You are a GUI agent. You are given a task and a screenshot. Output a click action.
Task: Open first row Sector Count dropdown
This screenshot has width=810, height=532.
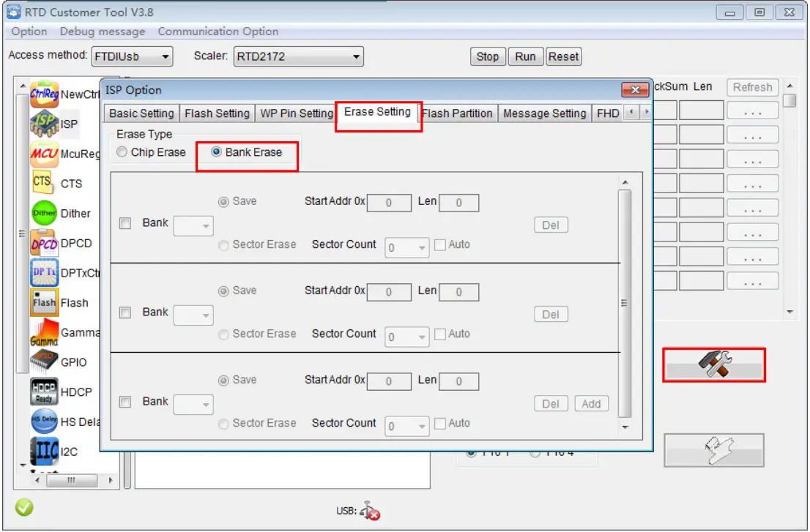pyautogui.click(x=407, y=247)
